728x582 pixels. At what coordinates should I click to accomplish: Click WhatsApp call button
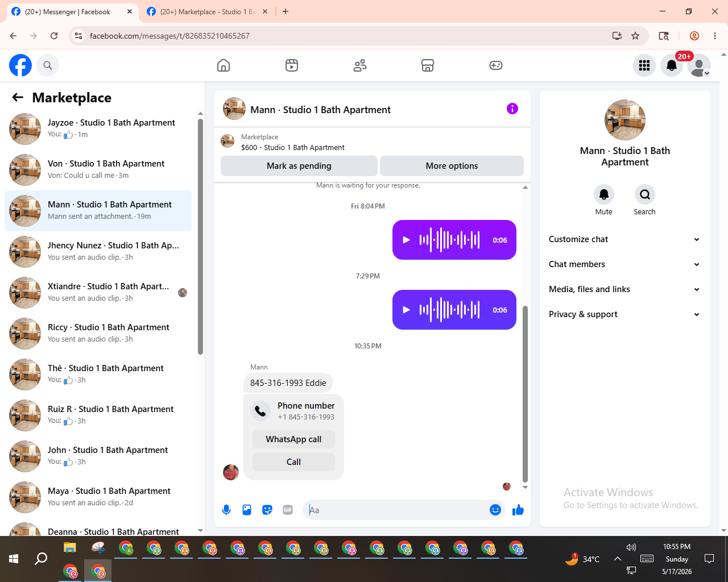tap(293, 439)
